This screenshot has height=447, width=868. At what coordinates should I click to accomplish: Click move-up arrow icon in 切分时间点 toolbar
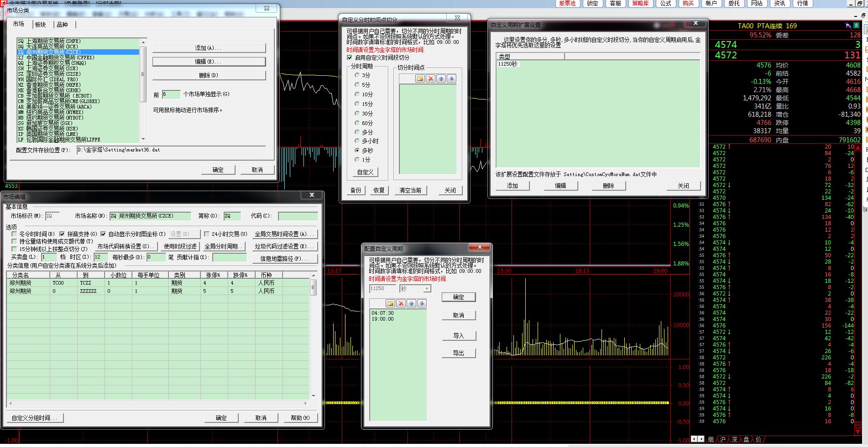(441, 79)
